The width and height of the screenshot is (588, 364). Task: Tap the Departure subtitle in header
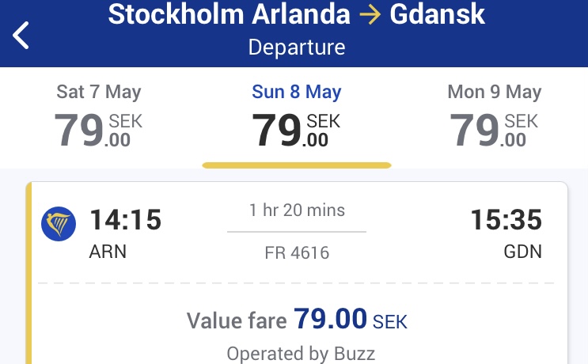click(297, 47)
